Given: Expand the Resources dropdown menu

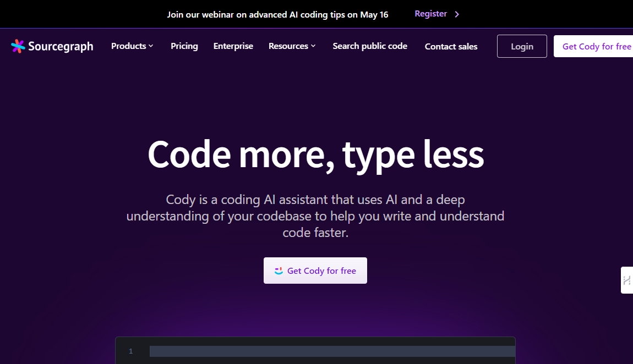Looking at the screenshot, I should [x=292, y=46].
